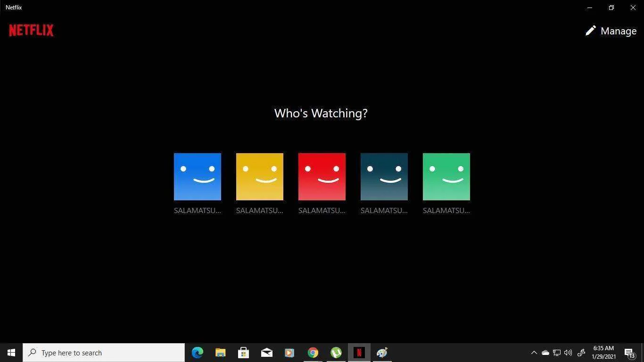Pick the red smiley profile avatar
The width and height of the screenshot is (644, 362).
tap(322, 177)
